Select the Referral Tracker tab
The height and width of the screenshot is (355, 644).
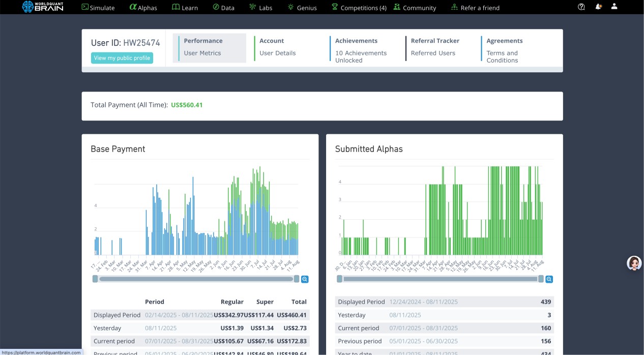point(435,47)
